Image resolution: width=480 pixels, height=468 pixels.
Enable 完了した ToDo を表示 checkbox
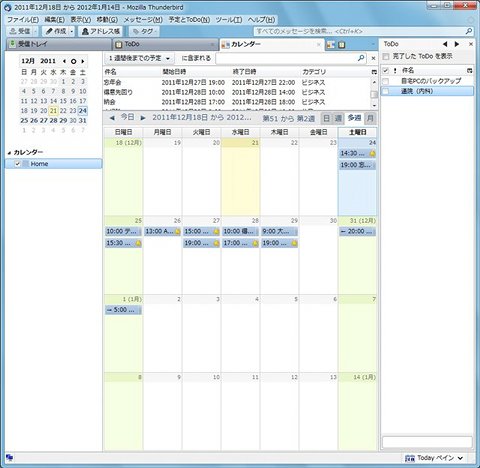coord(386,56)
